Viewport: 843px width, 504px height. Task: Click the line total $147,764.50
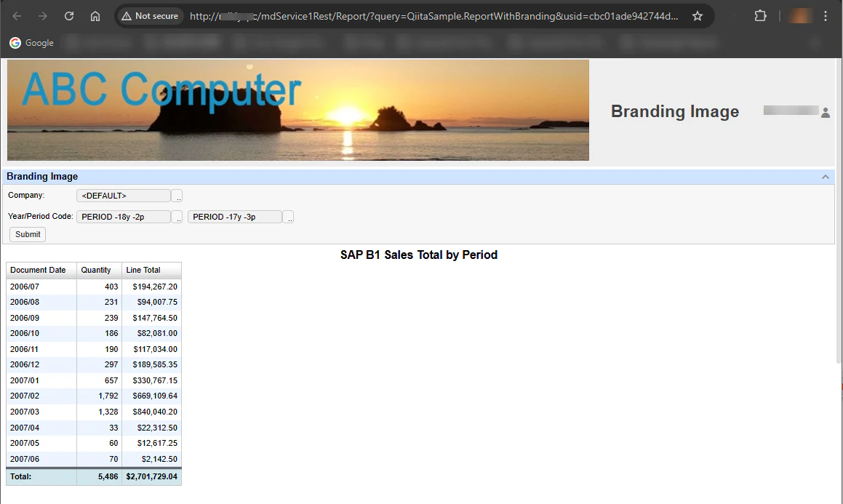155,318
